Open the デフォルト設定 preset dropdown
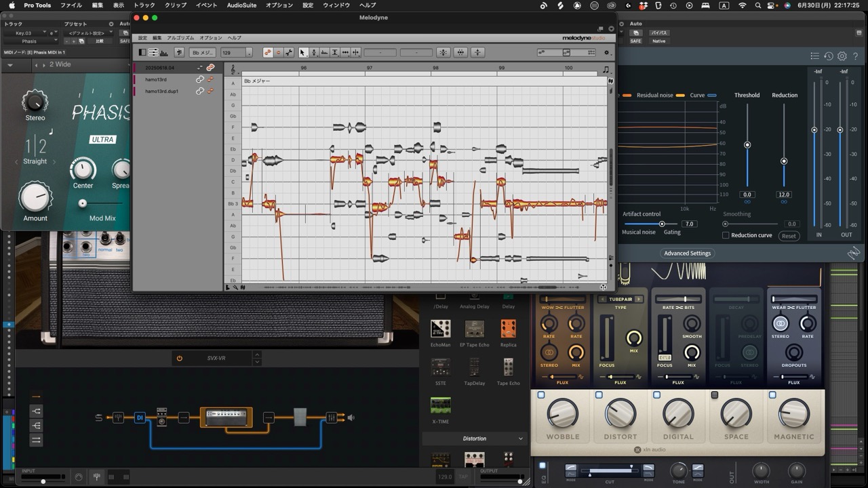This screenshot has height=488, width=868. point(89,33)
